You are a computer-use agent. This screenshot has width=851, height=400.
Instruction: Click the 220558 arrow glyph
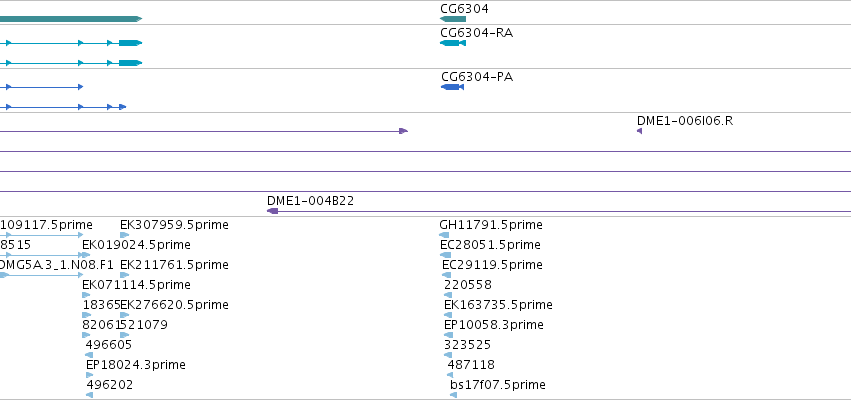click(x=448, y=295)
